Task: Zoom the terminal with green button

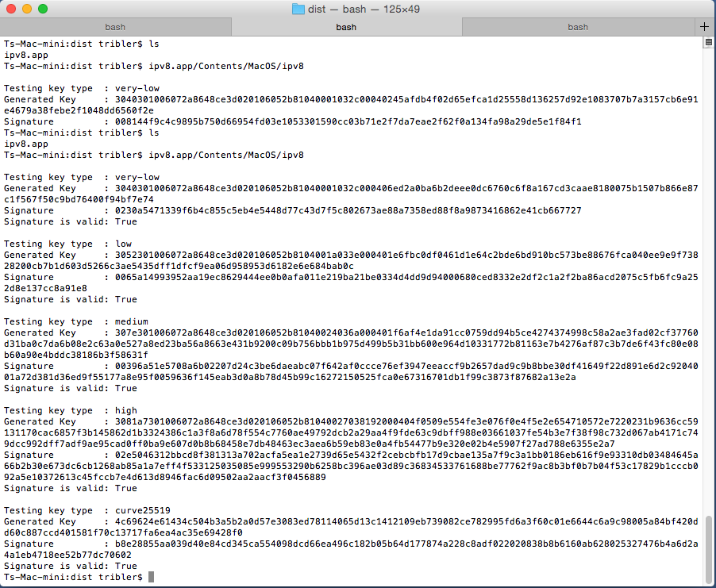Action: 43,9
